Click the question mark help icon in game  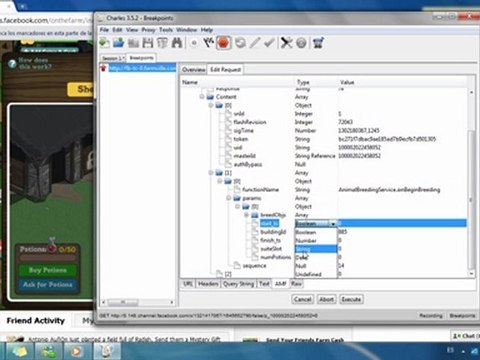point(12,63)
